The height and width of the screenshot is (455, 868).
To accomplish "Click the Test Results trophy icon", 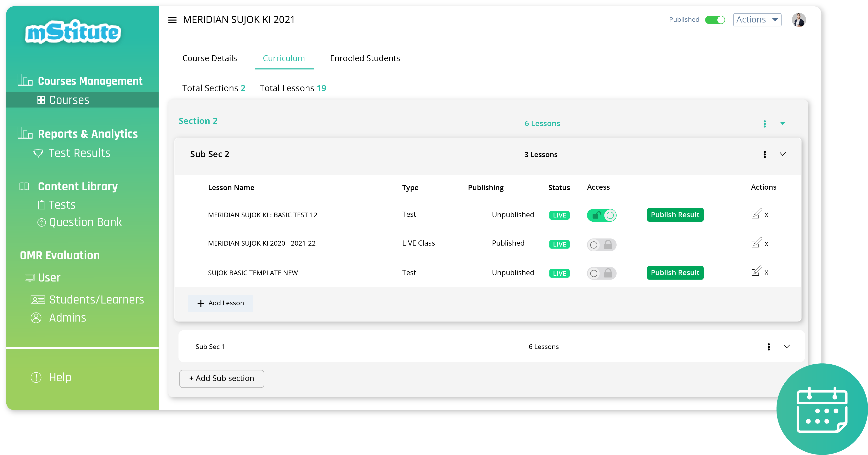I will pyautogui.click(x=38, y=153).
